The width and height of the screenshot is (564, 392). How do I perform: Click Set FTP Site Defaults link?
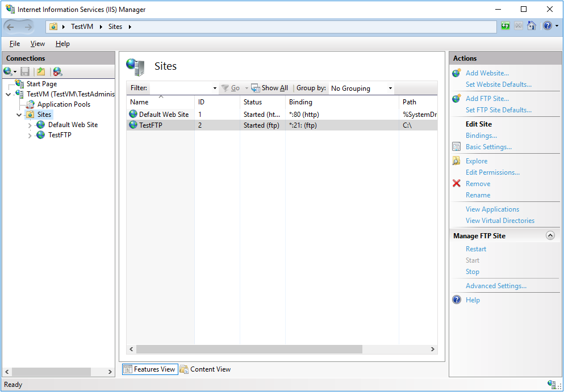click(x=499, y=110)
